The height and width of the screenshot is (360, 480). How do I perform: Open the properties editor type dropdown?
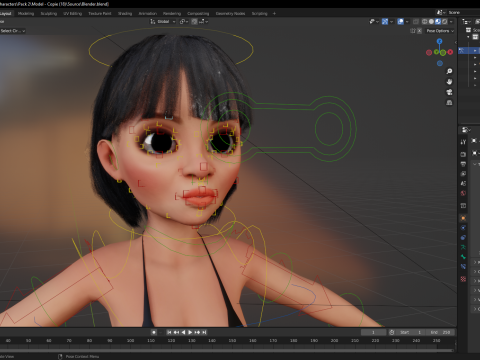pyautogui.click(x=466, y=130)
